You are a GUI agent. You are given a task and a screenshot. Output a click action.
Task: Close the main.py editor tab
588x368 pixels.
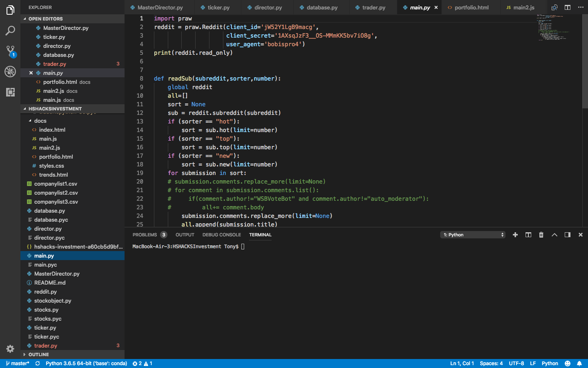point(436,7)
